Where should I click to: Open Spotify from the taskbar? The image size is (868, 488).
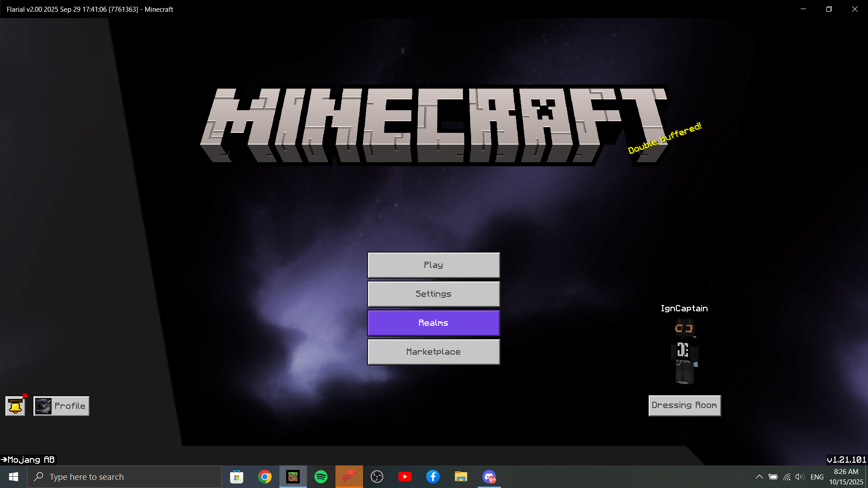tap(321, 477)
